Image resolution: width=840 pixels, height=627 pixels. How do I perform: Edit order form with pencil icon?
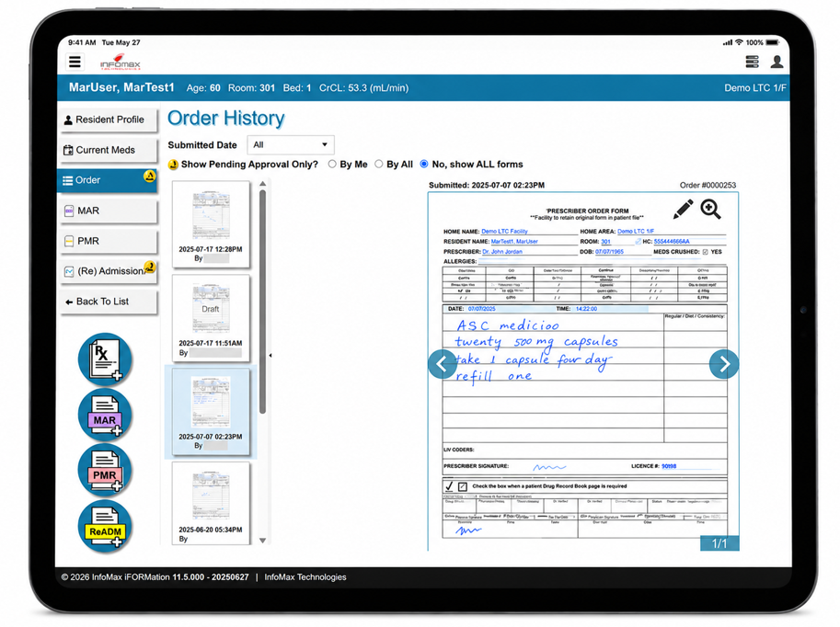point(683,209)
